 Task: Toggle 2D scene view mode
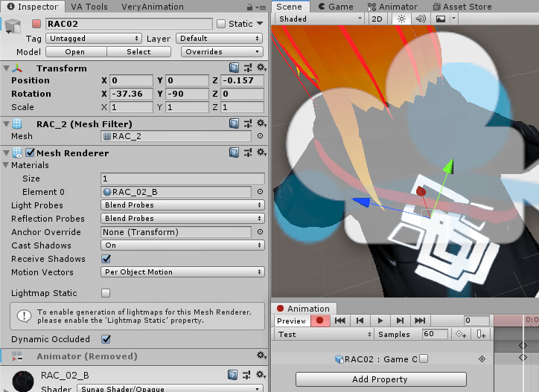click(377, 19)
